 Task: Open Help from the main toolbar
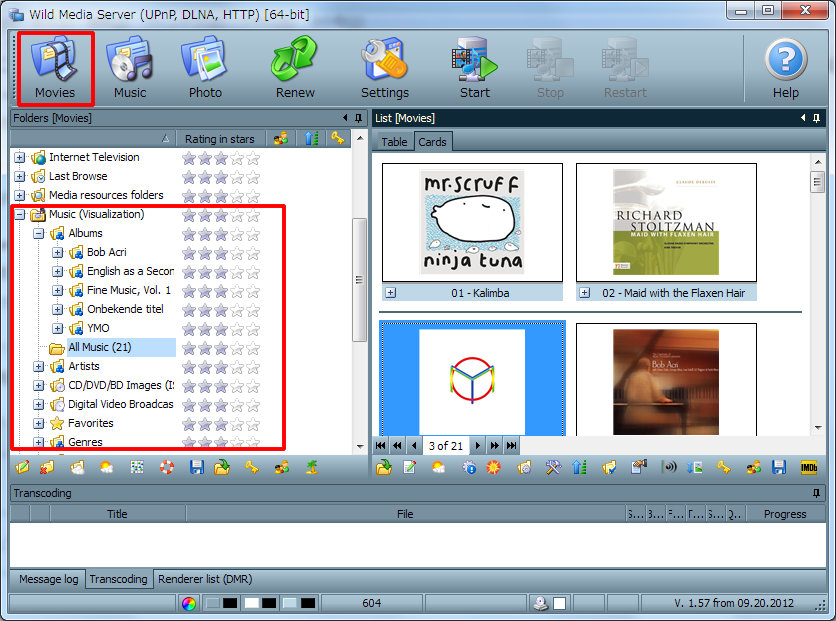click(786, 68)
